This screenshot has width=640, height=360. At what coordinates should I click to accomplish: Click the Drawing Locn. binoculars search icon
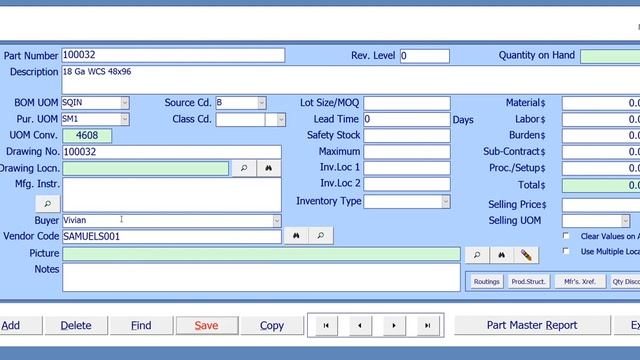269,168
